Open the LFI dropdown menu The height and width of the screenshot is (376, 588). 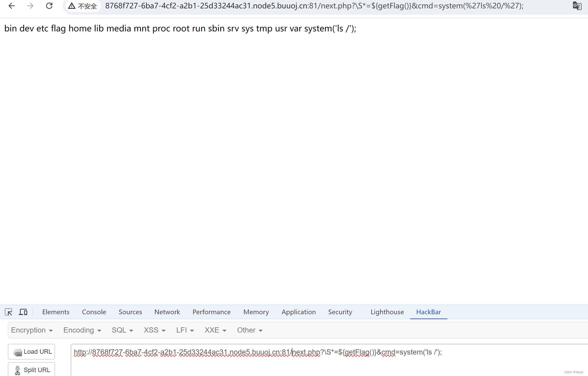pos(185,330)
